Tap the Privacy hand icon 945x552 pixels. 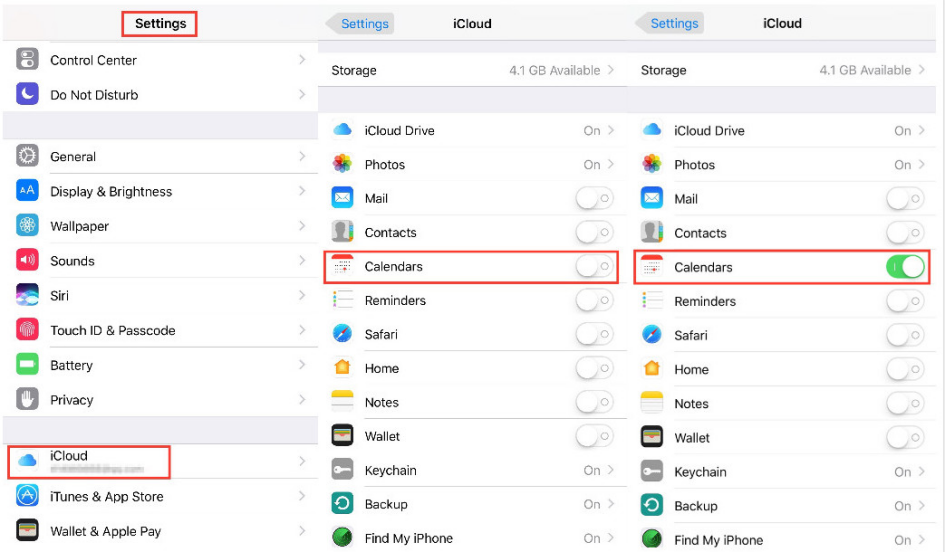coord(27,400)
